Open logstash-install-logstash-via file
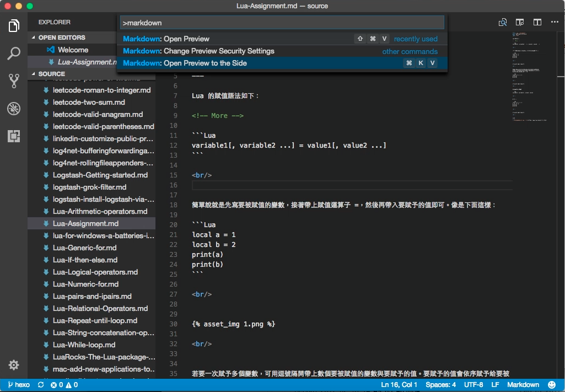Viewport: 565px width, 392px height. [x=92, y=199]
